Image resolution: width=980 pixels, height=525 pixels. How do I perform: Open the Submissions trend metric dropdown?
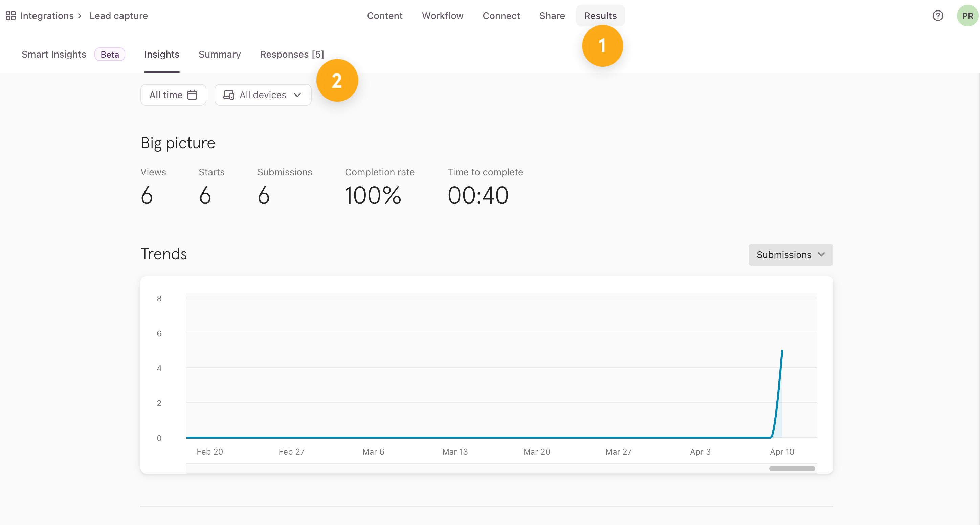click(x=790, y=255)
